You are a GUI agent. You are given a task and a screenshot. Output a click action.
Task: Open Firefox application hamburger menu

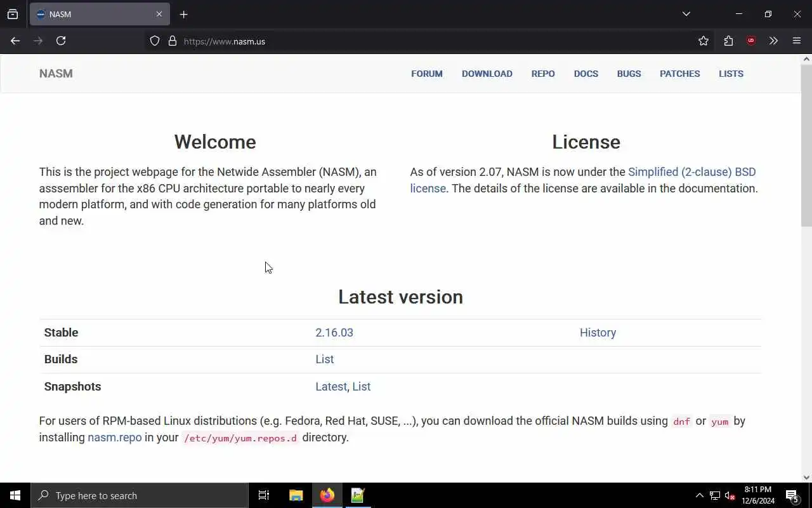point(797,41)
